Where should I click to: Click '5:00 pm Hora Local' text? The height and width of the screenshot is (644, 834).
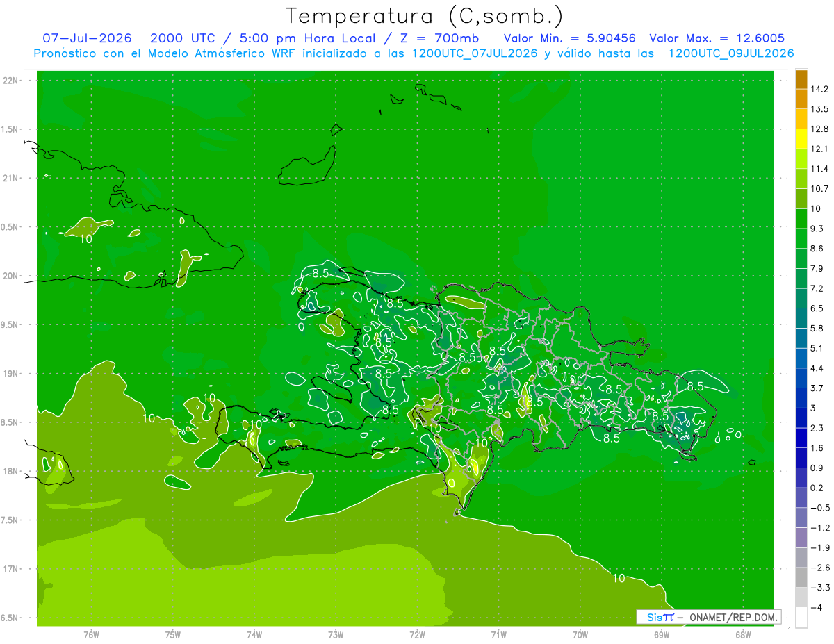[308, 38]
